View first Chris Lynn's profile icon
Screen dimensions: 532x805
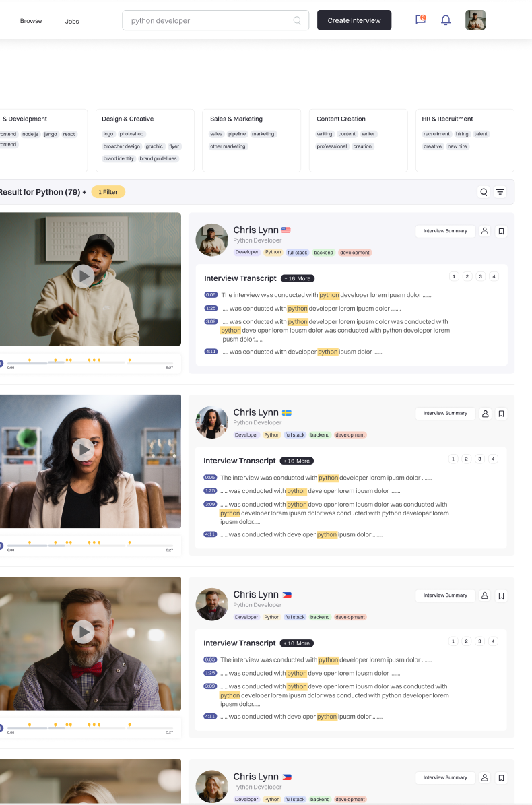click(x=484, y=231)
